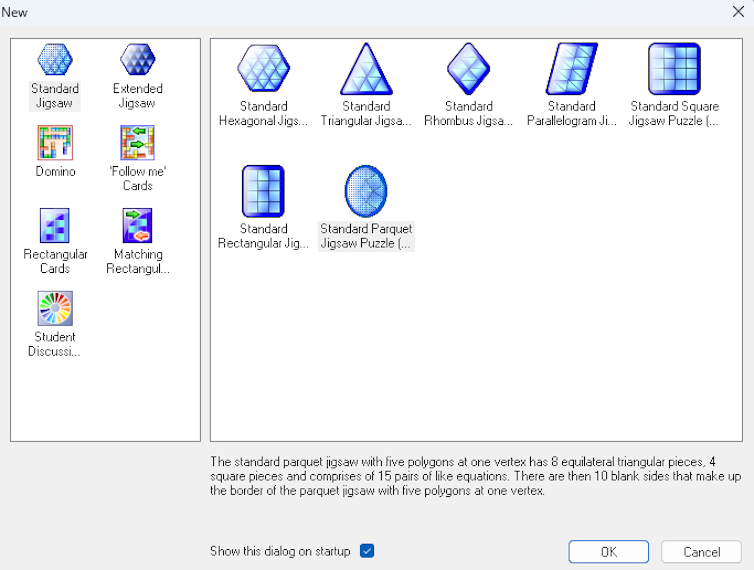Select Standard Hexagonal Jigsaw template
The height and width of the screenshot is (570, 754).
(263, 69)
